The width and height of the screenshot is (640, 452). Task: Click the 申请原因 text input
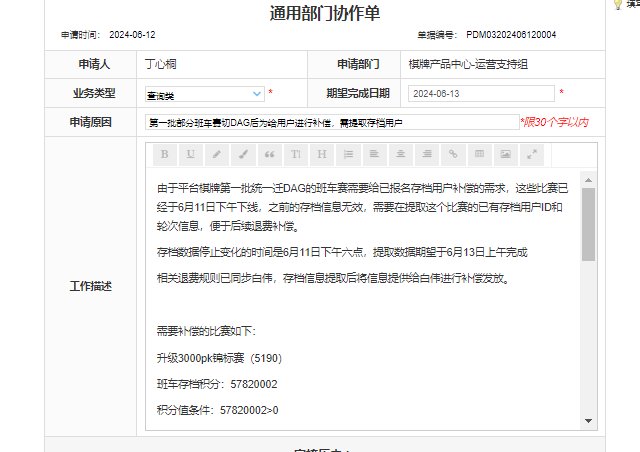pyautogui.click(x=331, y=122)
